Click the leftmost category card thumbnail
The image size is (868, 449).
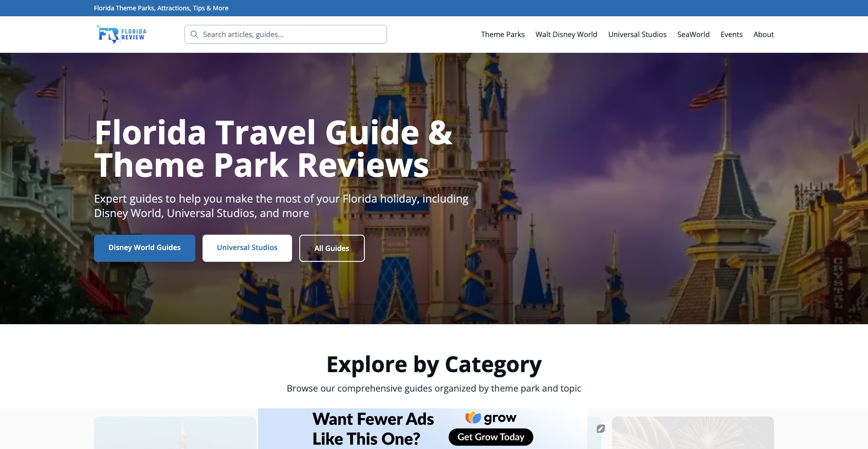[x=175, y=434]
